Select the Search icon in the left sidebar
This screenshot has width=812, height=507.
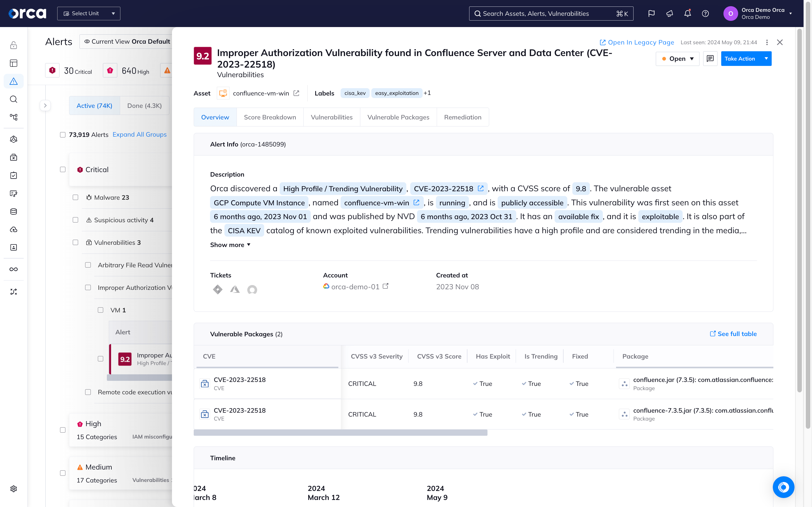pos(14,99)
